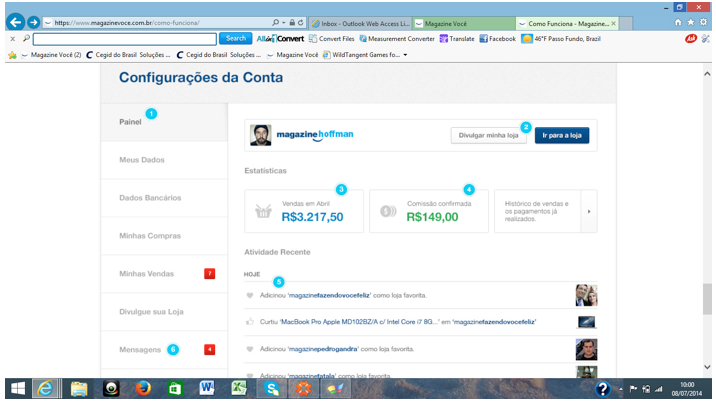
Task: Open the magazinepedrogandra store link
Action: click(x=323, y=349)
